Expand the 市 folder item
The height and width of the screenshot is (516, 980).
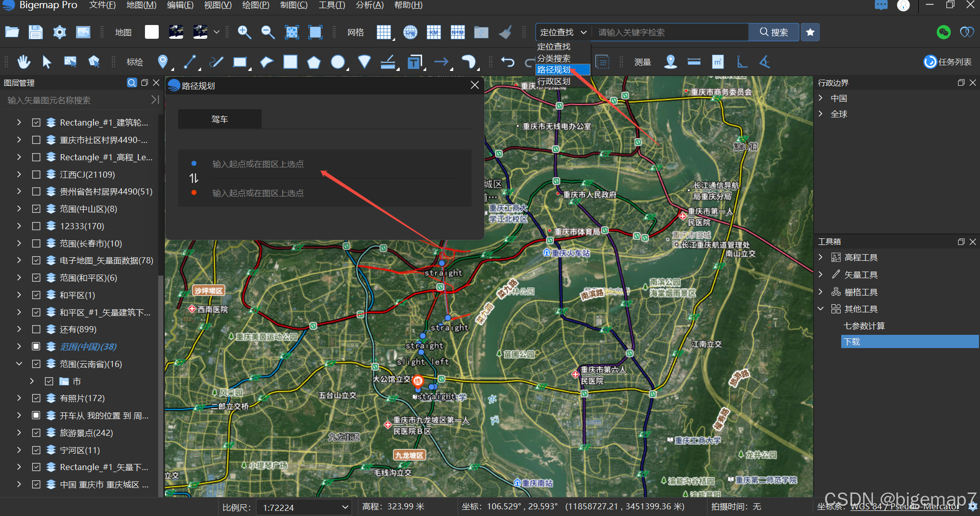32,381
